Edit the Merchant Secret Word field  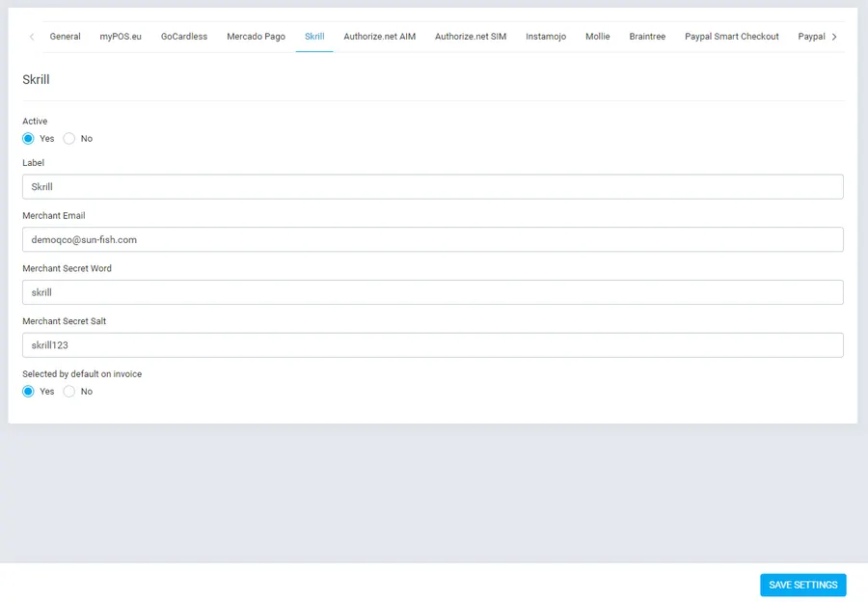pyautogui.click(x=433, y=292)
